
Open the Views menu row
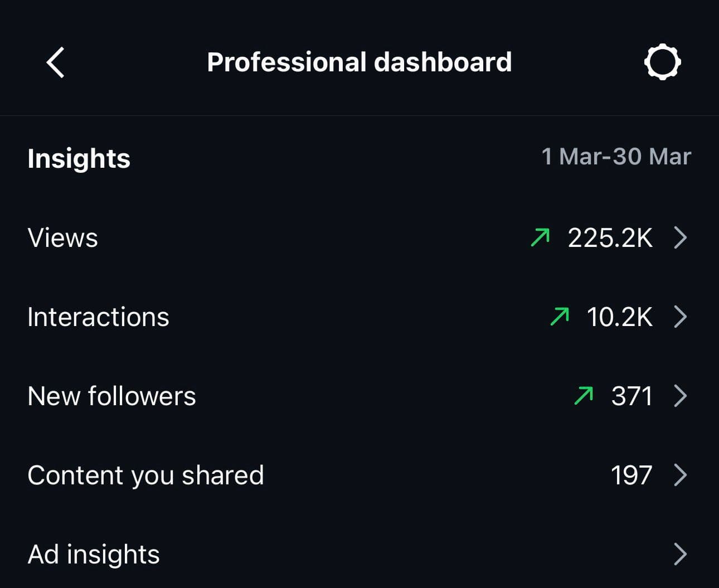(x=63, y=238)
